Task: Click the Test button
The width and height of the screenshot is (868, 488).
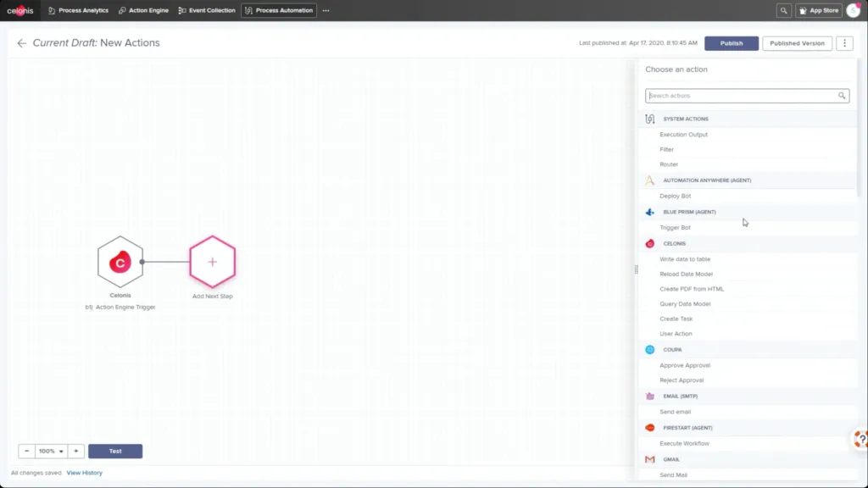Action: (115, 451)
